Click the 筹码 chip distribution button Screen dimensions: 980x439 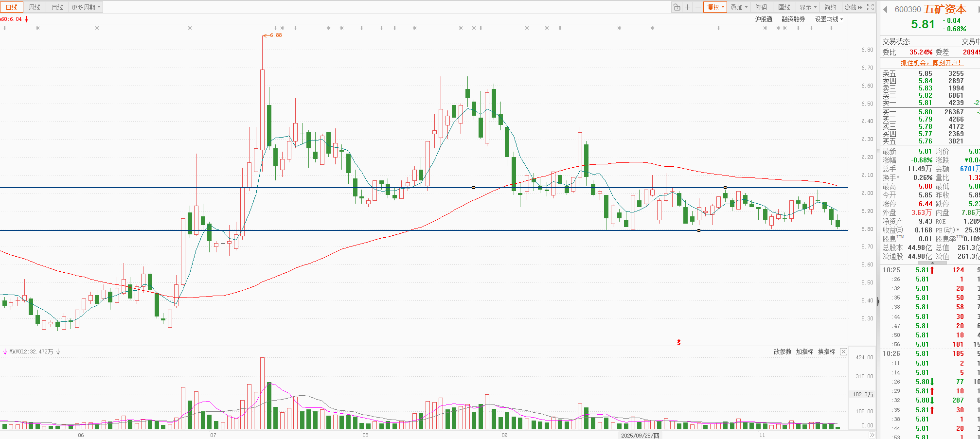click(x=762, y=7)
